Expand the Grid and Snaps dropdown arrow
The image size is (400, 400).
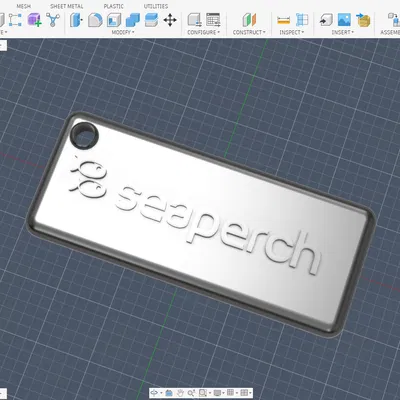click(x=237, y=393)
